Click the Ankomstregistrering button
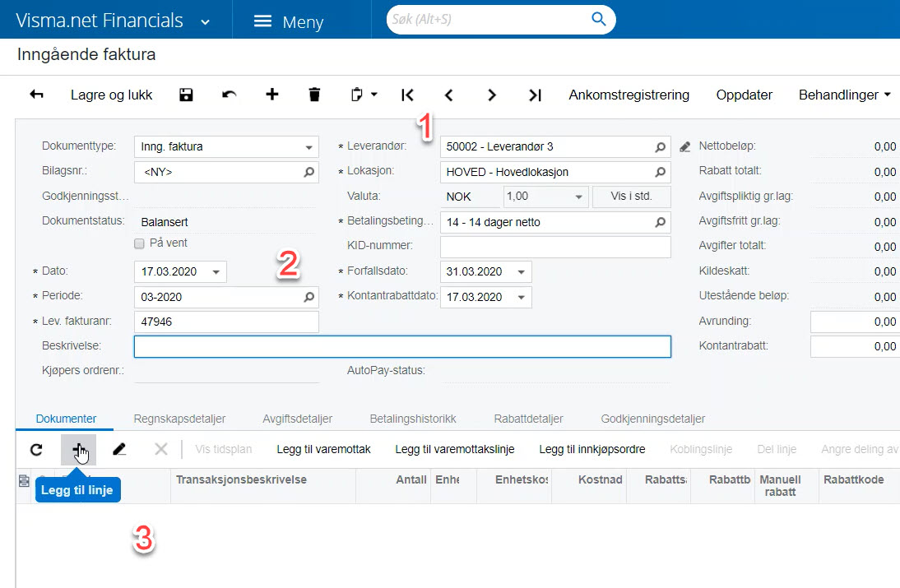The image size is (900, 588). coord(629,95)
